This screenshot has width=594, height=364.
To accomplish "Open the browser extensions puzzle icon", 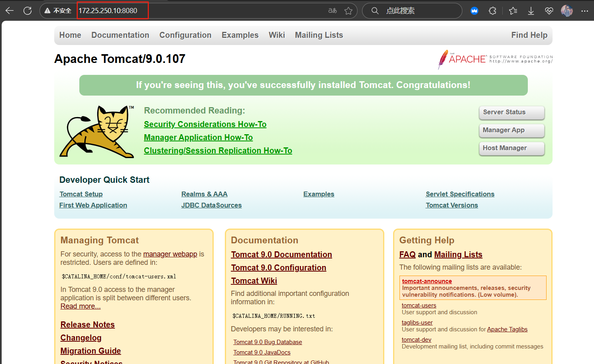I will coord(493,11).
